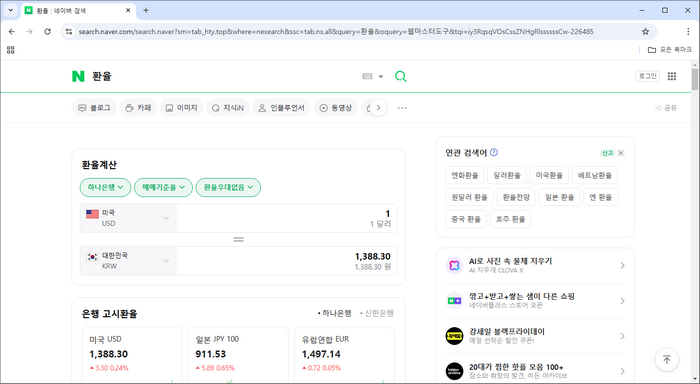The image size is (700, 384).
Task: Open the 미국 USD rate card
Action: click(132, 355)
